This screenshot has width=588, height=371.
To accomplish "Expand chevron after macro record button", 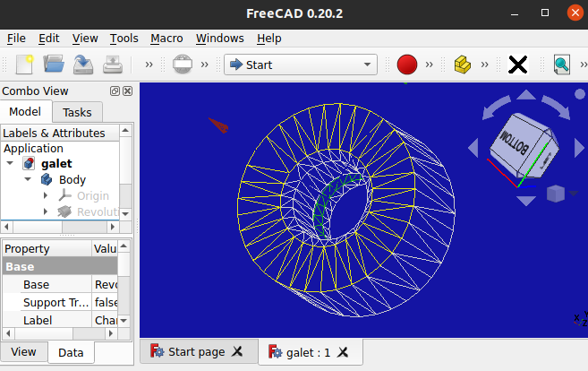I will point(429,65).
